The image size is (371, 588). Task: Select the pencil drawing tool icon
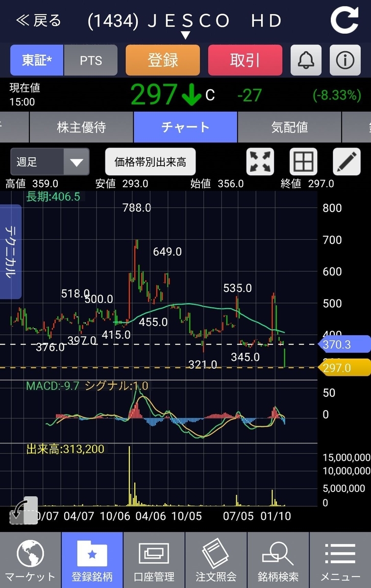(346, 162)
